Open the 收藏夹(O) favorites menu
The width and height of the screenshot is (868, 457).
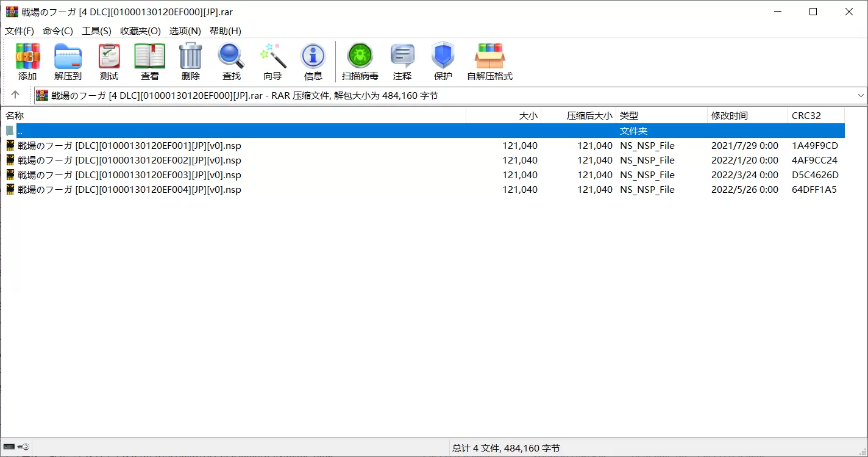140,31
